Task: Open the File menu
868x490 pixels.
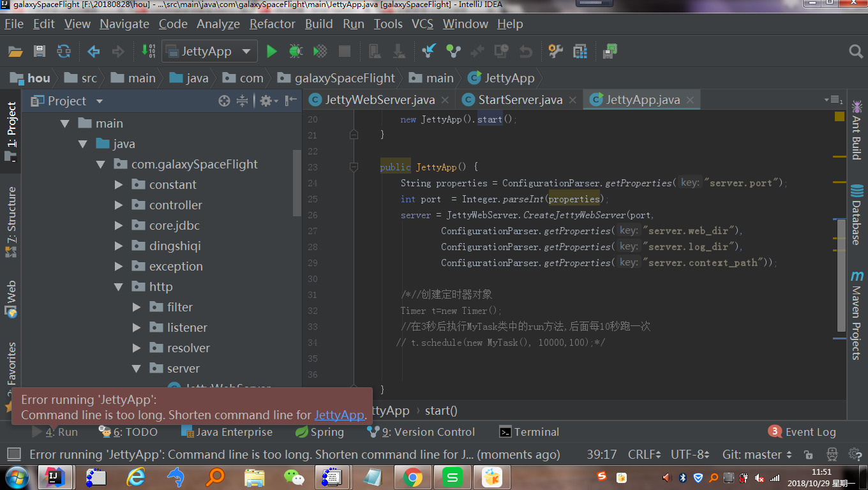Action: pos(13,24)
